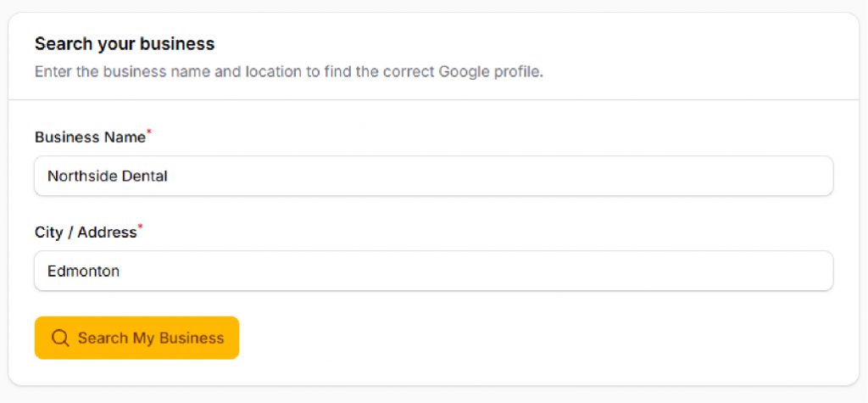Place cursor on "Edmonton" text
Screen dimensions: 868x403
coord(83,271)
